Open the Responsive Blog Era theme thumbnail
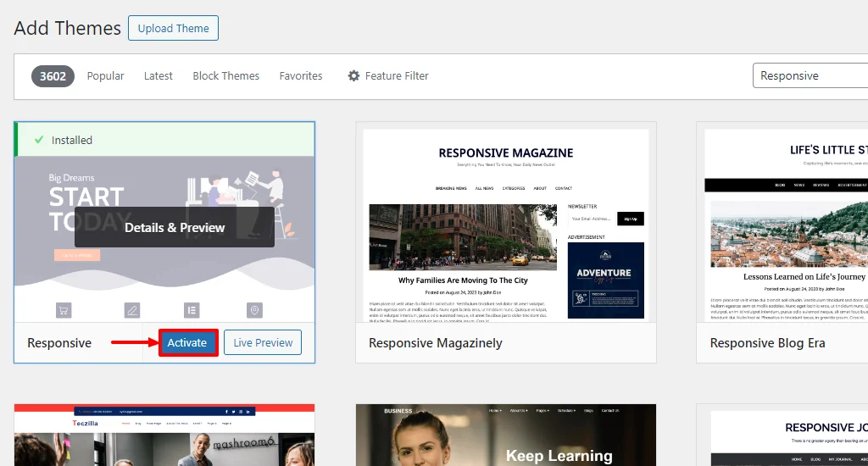The image size is (868, 466). click(782, 223)
